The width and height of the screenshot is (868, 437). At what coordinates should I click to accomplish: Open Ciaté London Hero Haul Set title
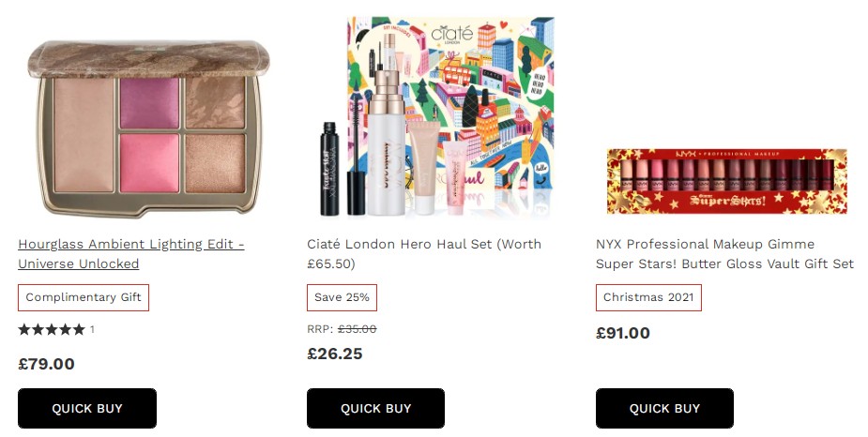tap(423, 254)
